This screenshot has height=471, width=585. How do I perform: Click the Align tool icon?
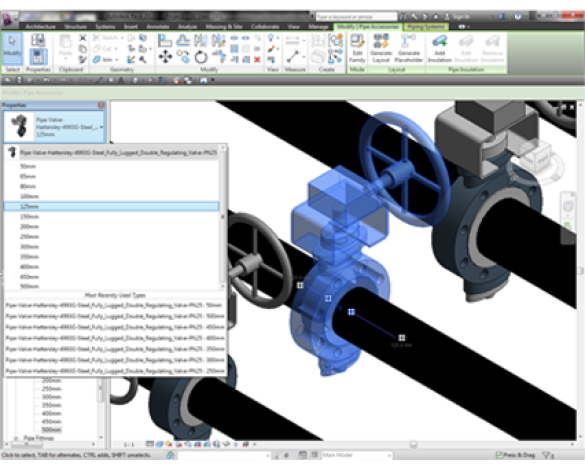pyautogui.click(x=165, y=40)
